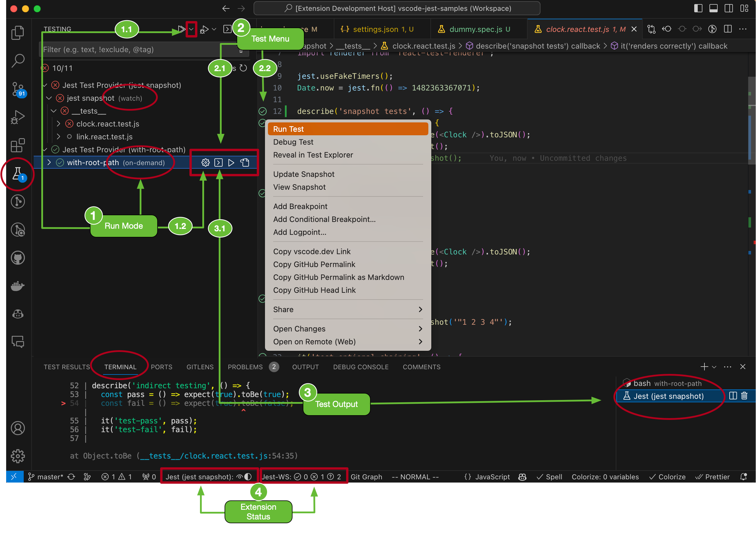Image resolution: width=756 pixels, height=537 pixels.
Task: Click the refresh tests icon beside 10/11
Action: pos(243,68)
